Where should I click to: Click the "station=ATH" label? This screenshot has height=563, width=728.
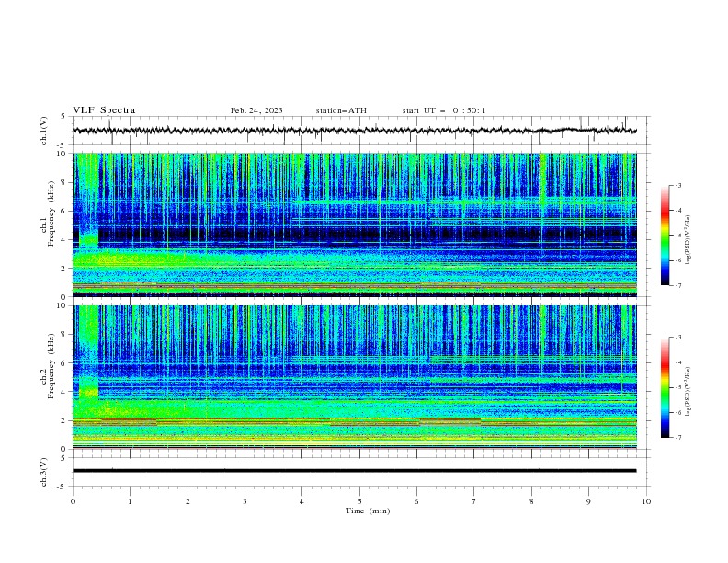click(x=341, y=110)
